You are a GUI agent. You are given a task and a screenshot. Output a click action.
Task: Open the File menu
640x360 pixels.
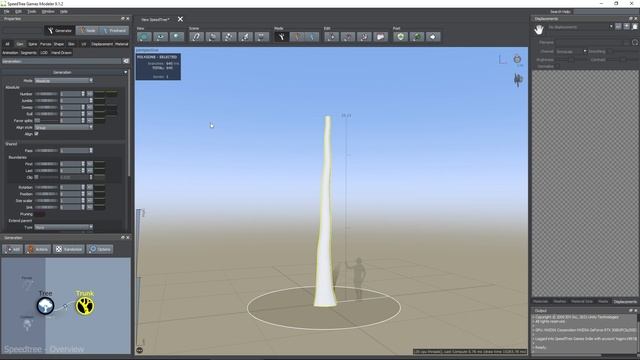7,11
